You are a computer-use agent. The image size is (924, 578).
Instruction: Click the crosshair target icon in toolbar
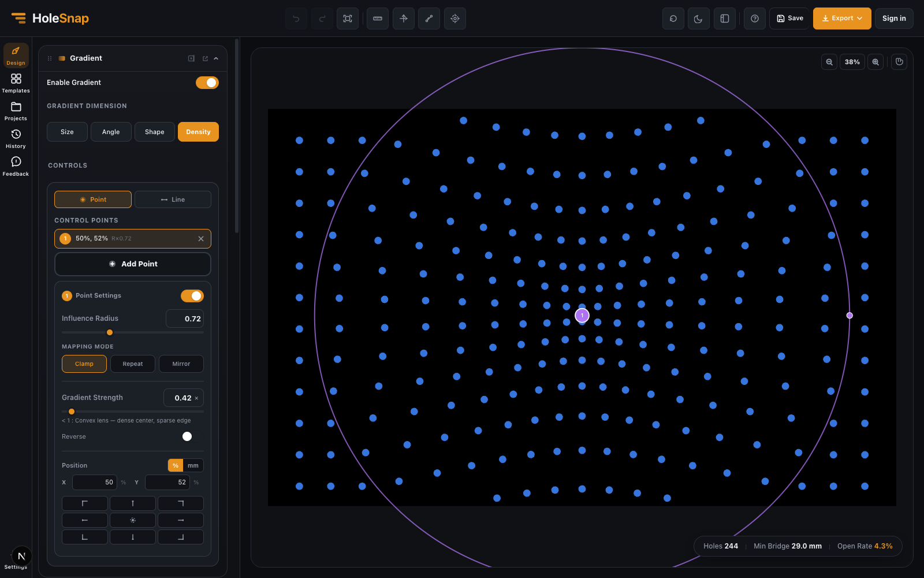coord(455,18)
